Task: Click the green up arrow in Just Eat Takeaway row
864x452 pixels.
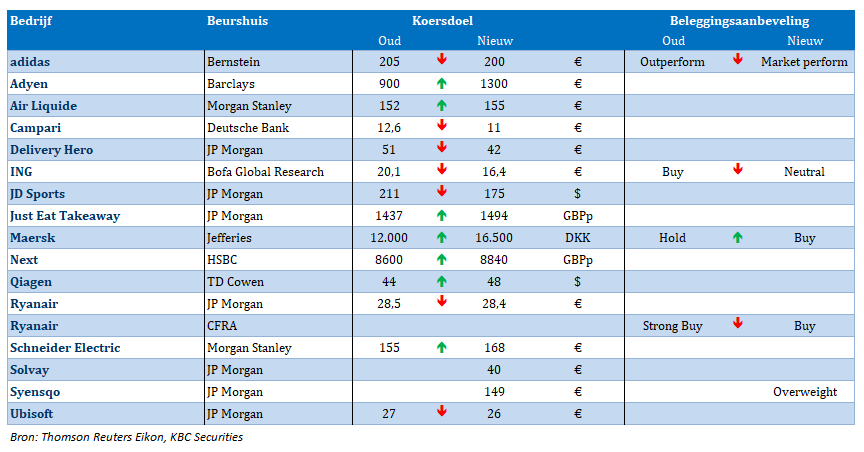Action: 441,216
